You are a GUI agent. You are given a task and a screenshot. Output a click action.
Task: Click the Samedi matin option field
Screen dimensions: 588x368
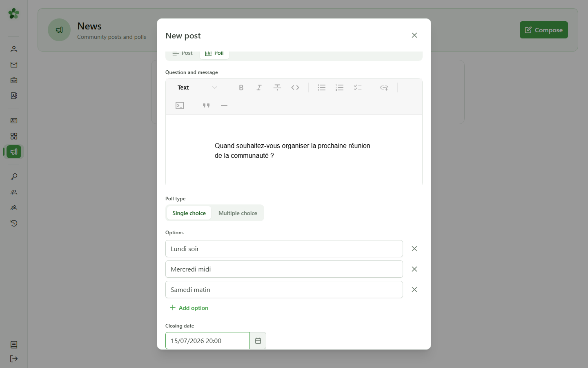tap(284, 289)
